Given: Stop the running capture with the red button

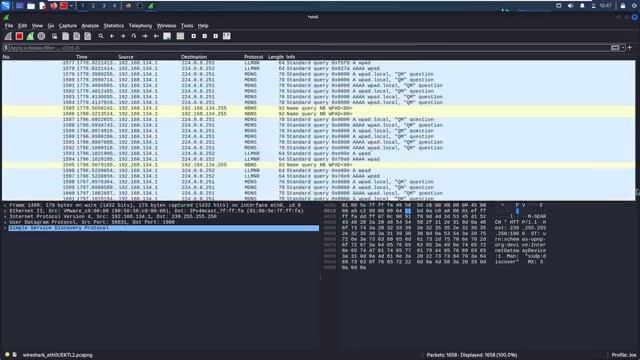Looking at the screenshot, I should tap(19, 36).
